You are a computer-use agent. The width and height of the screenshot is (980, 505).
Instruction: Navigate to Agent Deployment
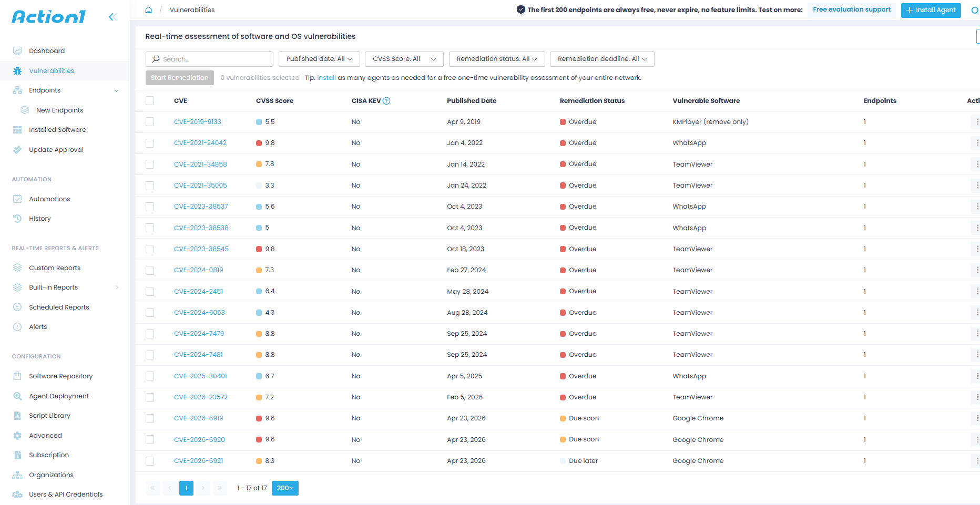click(x=59, y=396)
